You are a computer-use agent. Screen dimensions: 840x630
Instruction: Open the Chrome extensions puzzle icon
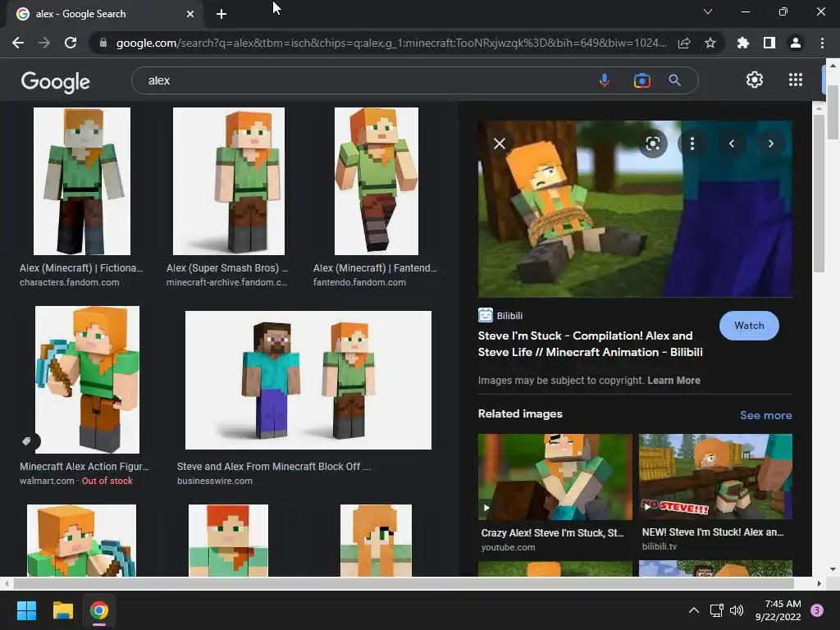(x=743, y=43)
